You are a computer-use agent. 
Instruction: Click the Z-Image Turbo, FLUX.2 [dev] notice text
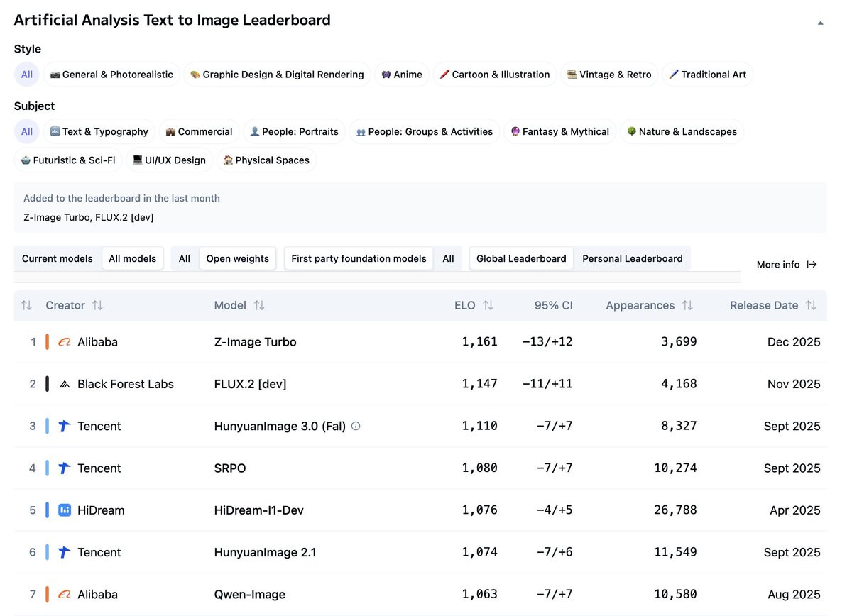pyautogui.click(x=89, y=217)
